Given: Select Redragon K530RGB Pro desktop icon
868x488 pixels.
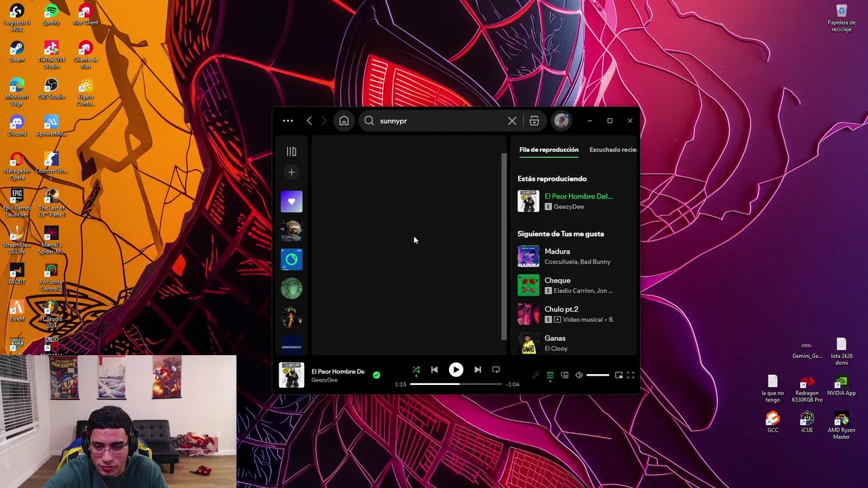Looking at the screenshot, I should click(807, 388).
